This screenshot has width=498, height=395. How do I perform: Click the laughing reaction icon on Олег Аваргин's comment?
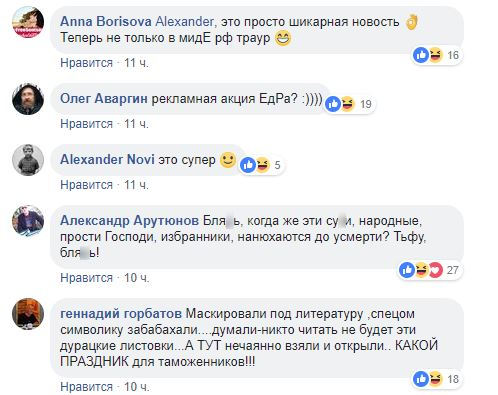coord(347,104)
